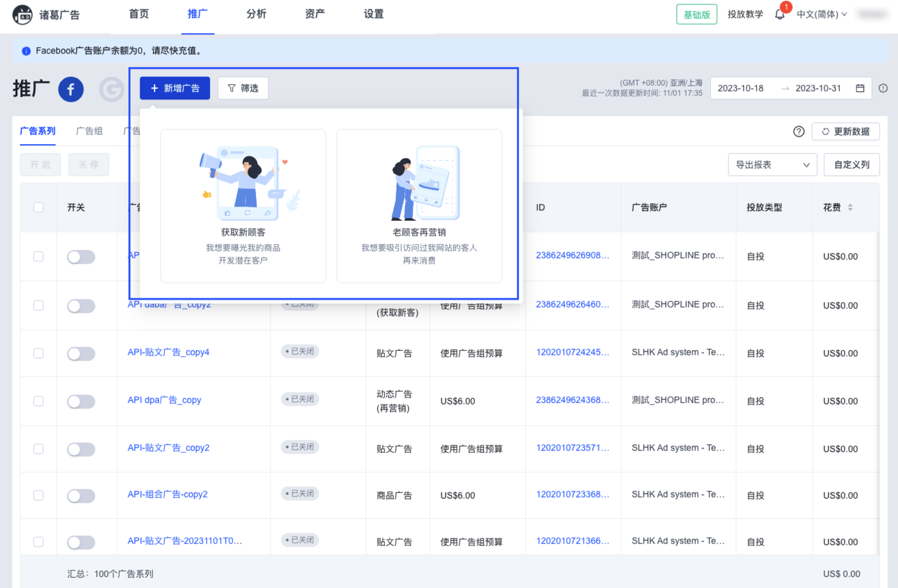Switch to the 广告组 tab
898x588 pixels.
pos(89,131)
